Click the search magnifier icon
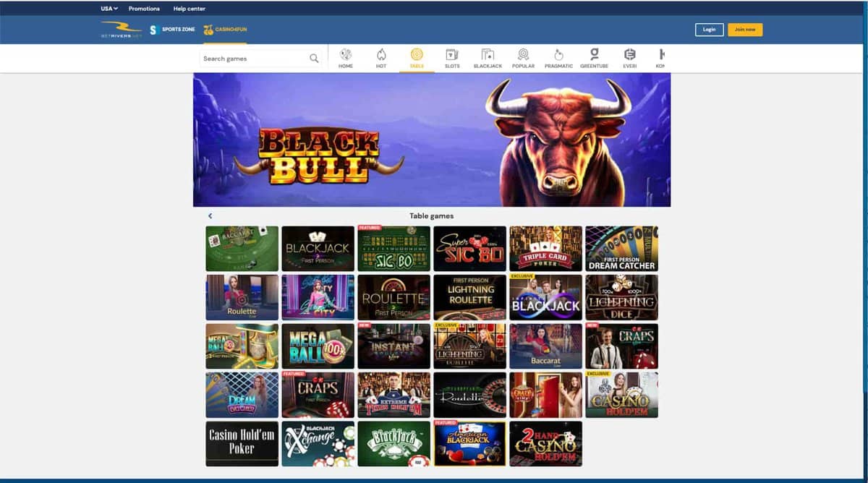868x483 pixels. pyautogui.click(x=314, y=59)
